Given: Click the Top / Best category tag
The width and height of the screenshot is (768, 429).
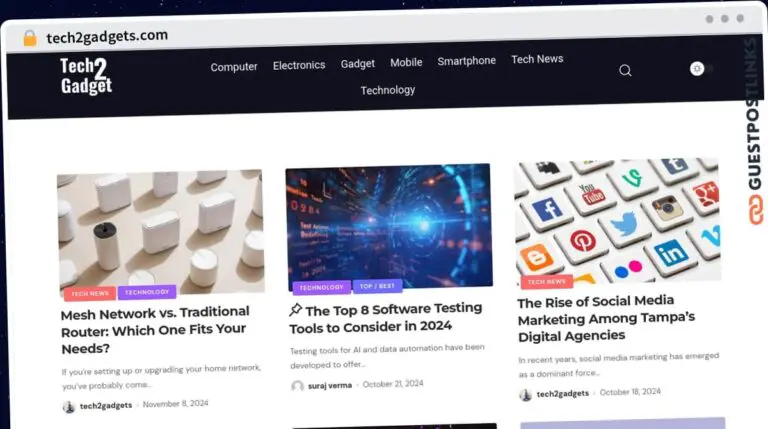Looking at the screenshot, I should pos(377,286).
